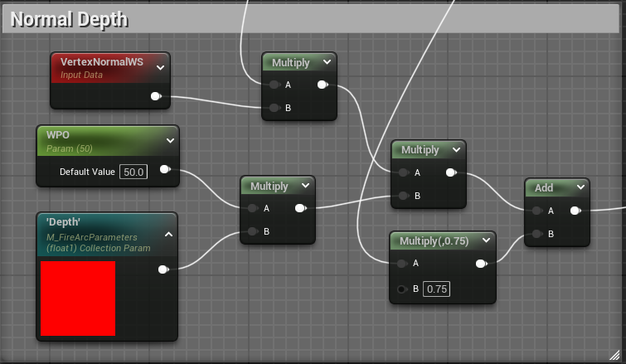Click the B value field showing 0.75
The width and height of the screenshot is (626, 364).
[x=435, y=289]
